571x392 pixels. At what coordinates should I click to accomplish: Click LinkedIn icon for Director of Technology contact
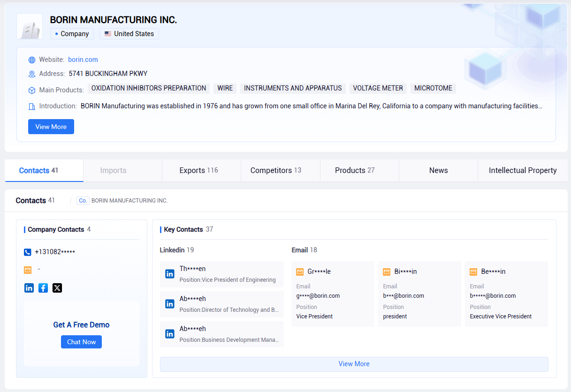170,304
